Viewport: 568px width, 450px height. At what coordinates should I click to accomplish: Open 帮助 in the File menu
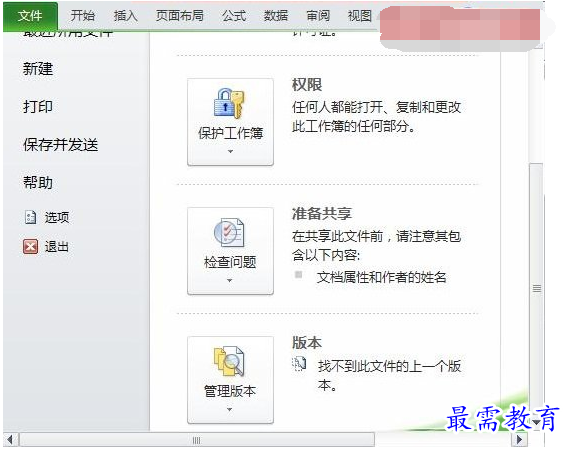(38, 182)
